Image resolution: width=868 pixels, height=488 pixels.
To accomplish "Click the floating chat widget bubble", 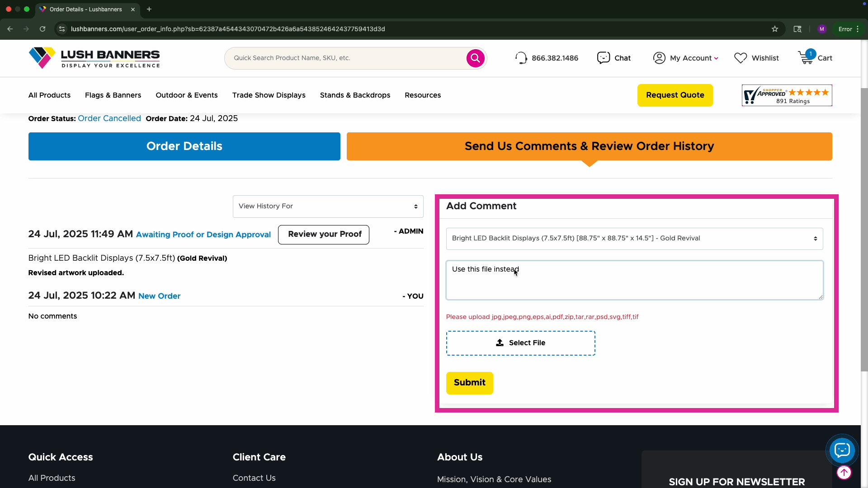I will pos(842,450).
